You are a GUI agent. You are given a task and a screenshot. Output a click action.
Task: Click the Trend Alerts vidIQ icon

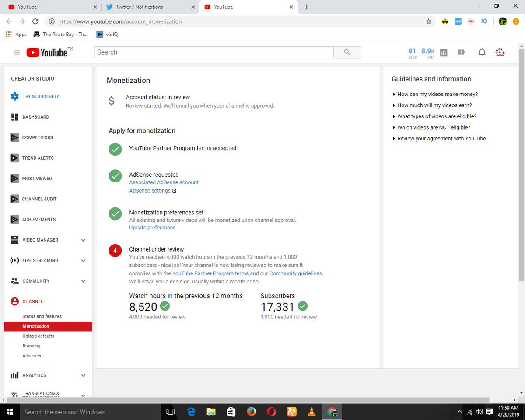(x=15, y=158)
